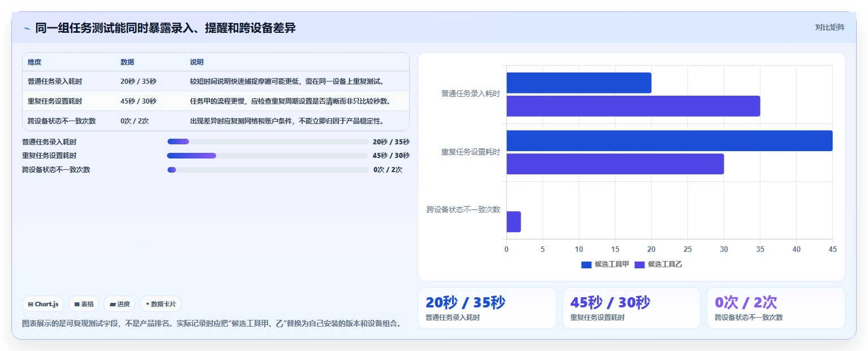This screenshot has height=351, width=868.
Task: Click the 数据卡片 chip
Action: tap(161, 304)
